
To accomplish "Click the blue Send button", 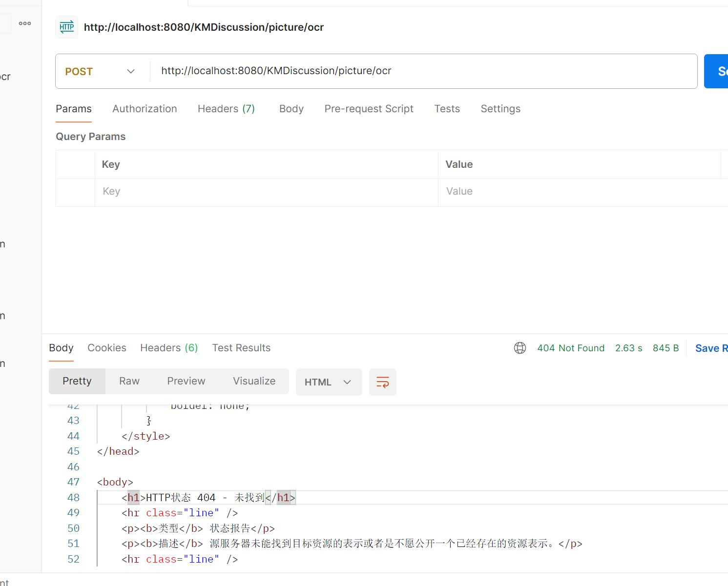I will (x=716, y=71).
